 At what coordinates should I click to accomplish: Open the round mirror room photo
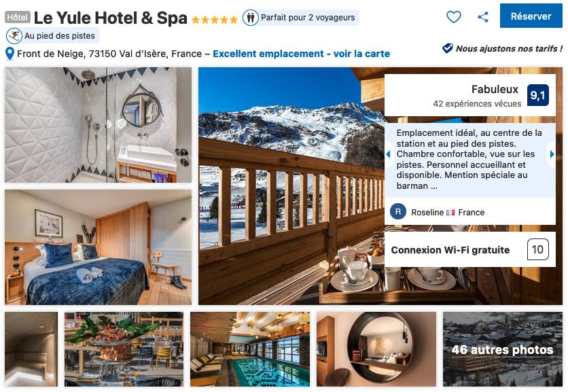coord(376,349)
